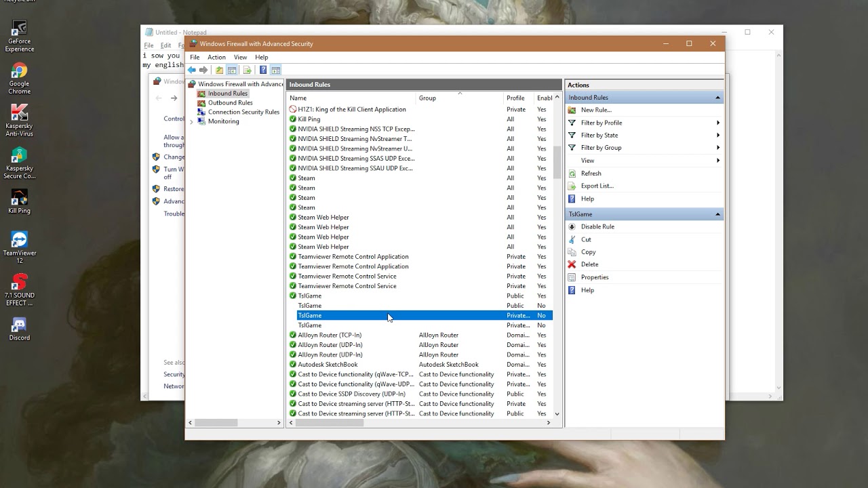Open GeForce Experience desktop icon
Image resolution: width=868 pixels, height=488 pixels.
pos(19,37)
